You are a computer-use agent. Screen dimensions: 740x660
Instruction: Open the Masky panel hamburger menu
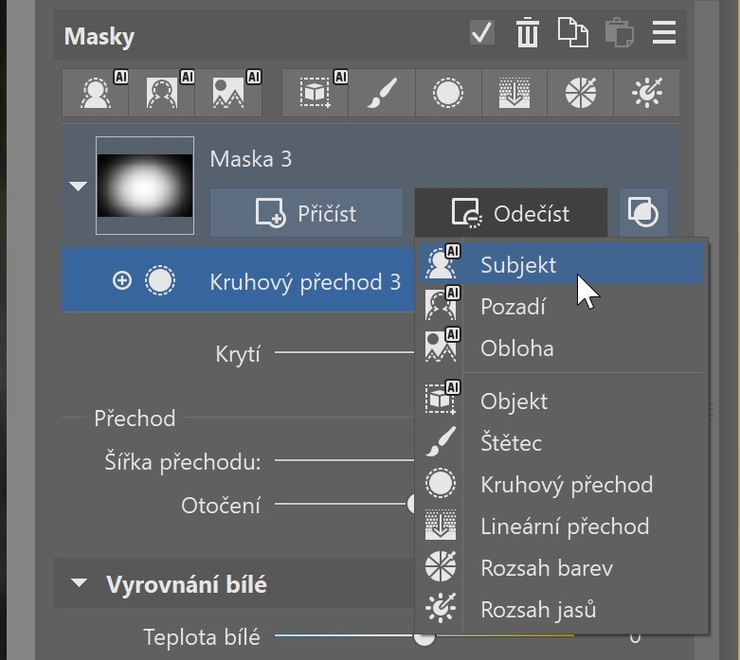[664, 33]
